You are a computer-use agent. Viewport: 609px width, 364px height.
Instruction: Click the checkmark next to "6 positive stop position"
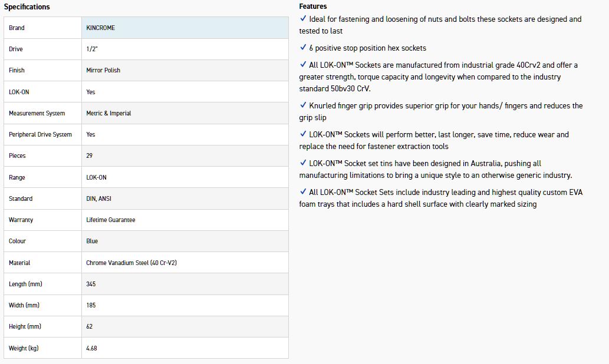pyautogui.click(x=303, y=48)
